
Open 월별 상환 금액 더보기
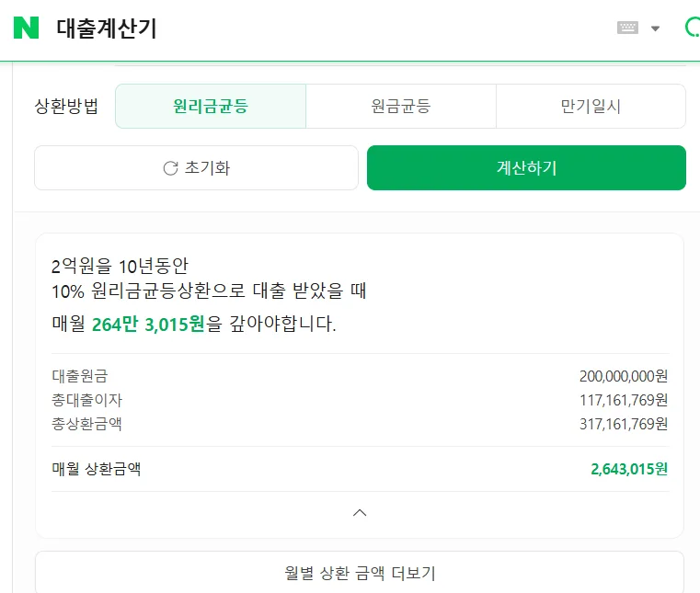point(360,573)
